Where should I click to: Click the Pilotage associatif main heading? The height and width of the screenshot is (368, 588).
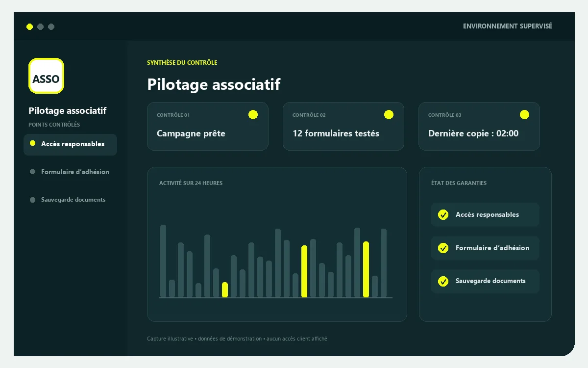pyautogui.click(x=214, y=84)
